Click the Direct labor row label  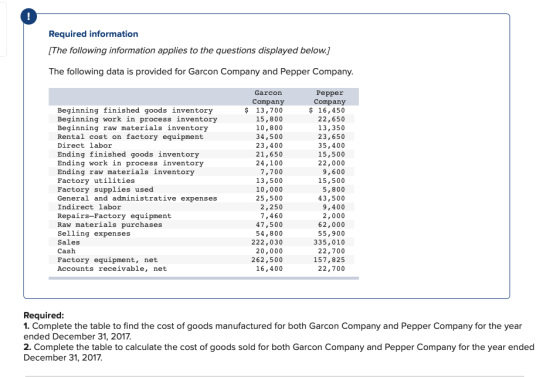pyautogui.click(x=85, y=146)
